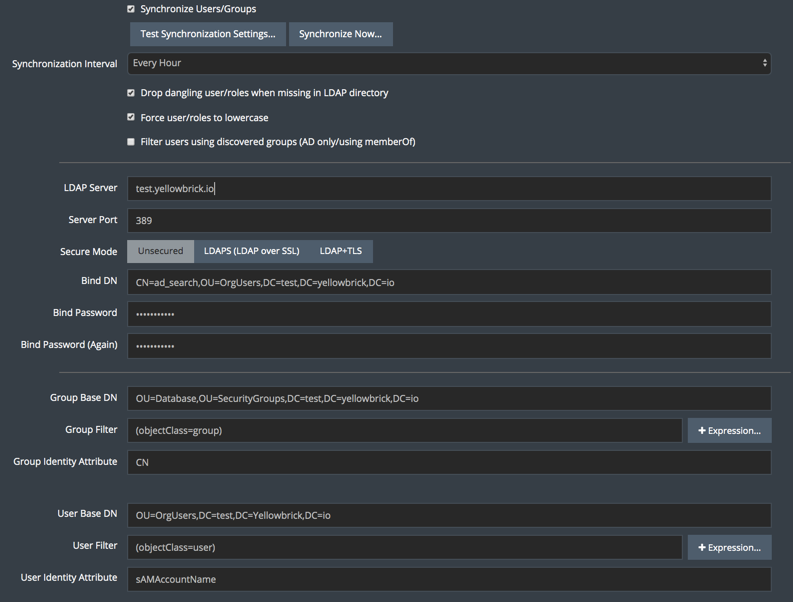Viewport: 793px width, 602px height.
Task: Add Expression for the User Filter
Action: [x=729, y=547]
